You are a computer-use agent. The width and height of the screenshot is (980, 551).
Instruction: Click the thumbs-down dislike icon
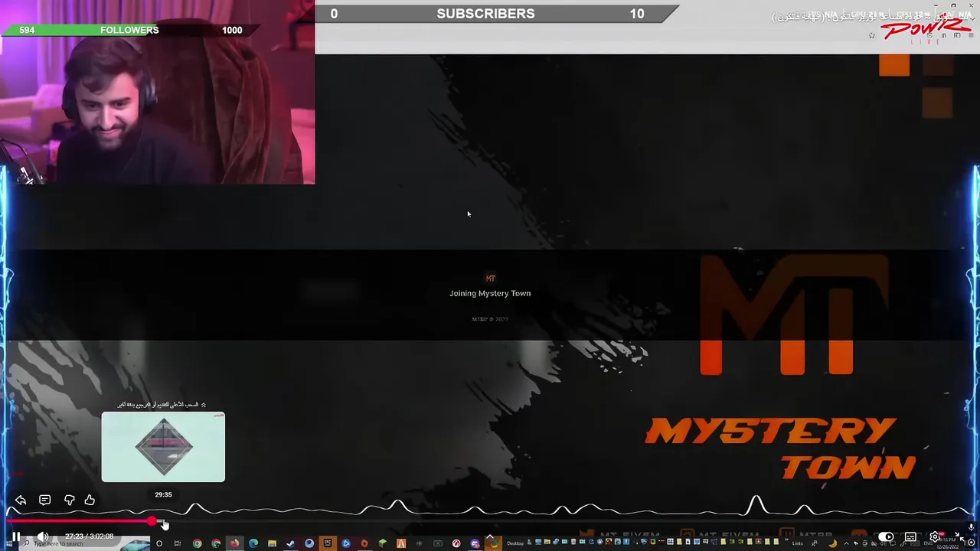point(69,500)
